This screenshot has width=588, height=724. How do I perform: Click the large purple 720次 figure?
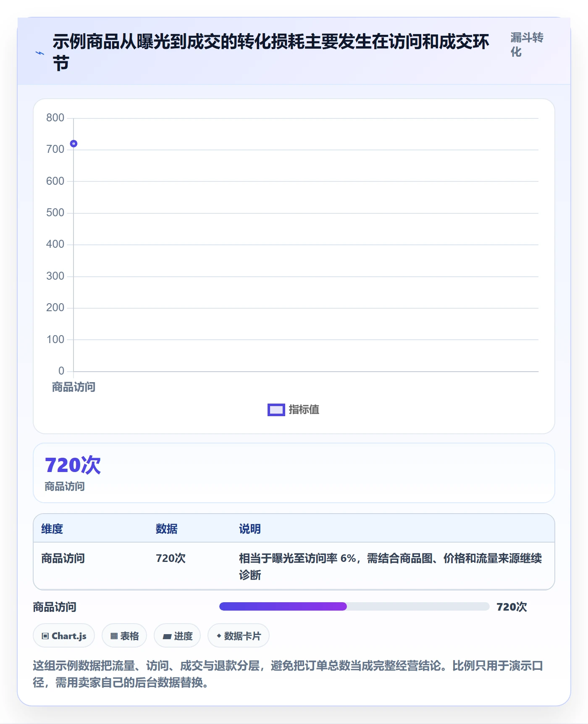tap(73, 465)
